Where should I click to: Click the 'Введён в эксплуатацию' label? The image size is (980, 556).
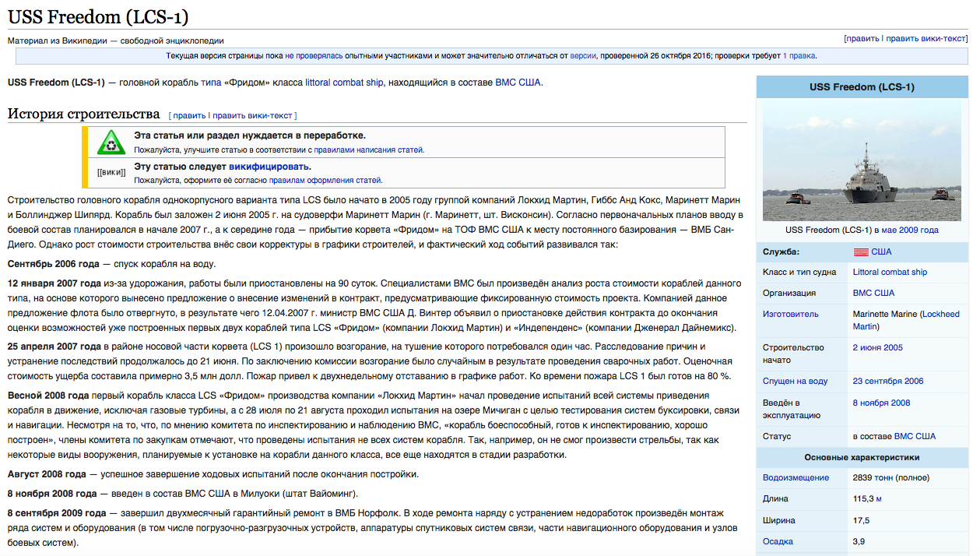pos(792,409)
